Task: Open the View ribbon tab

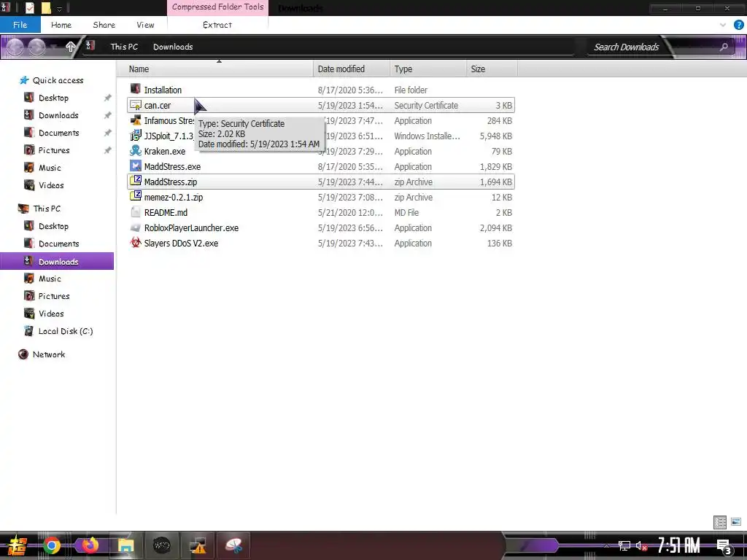Action: (x=145, y=25)
